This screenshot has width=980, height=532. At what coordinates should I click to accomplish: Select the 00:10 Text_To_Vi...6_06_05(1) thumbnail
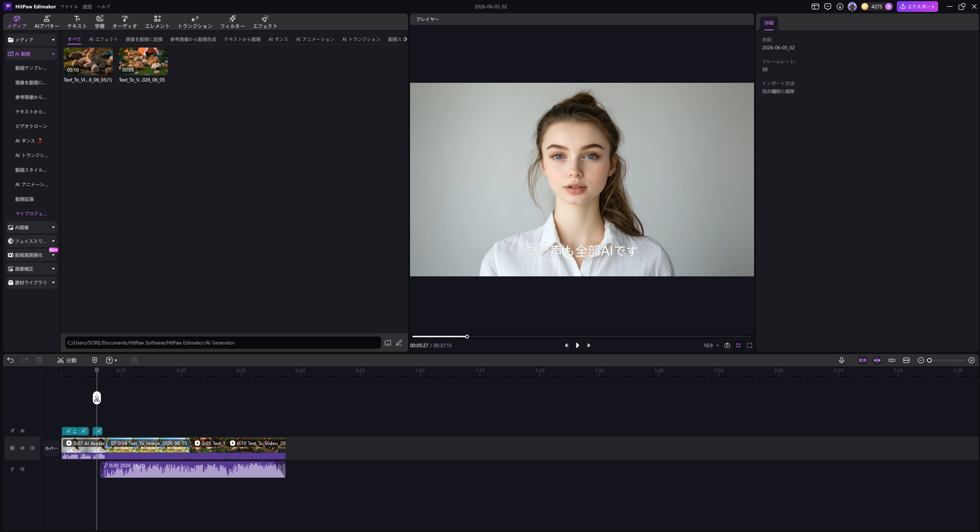coord(88,61)
